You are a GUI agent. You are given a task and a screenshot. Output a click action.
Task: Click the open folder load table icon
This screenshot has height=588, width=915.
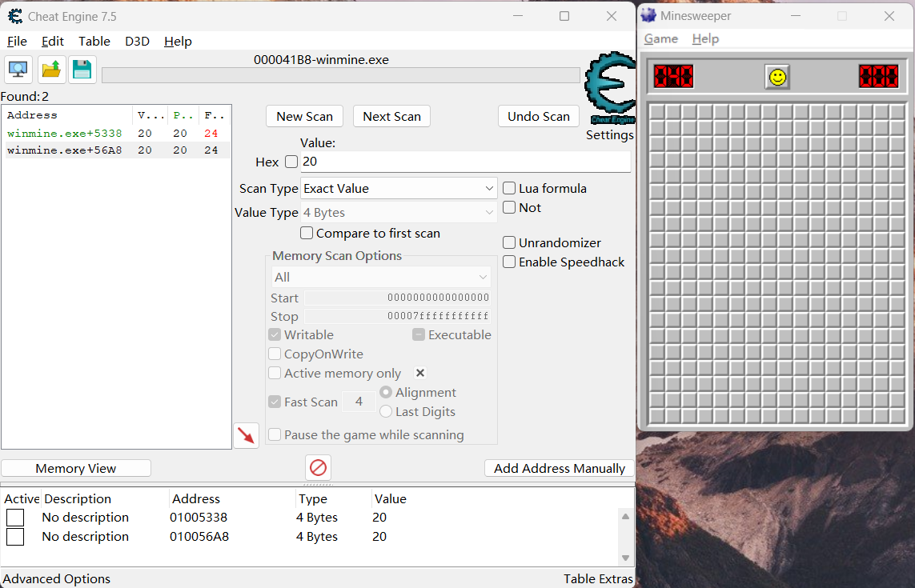(x=51, y=70)
